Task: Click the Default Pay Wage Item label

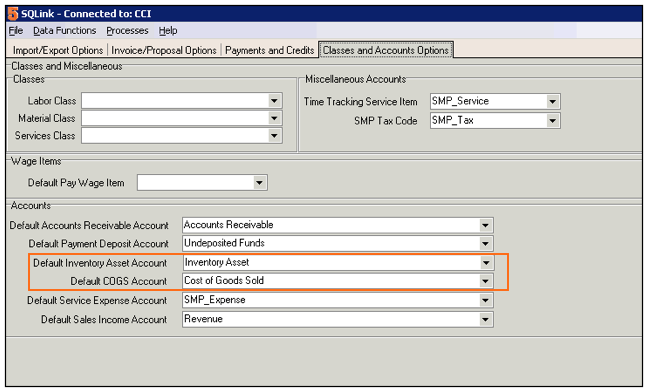Action: point(76,183)
